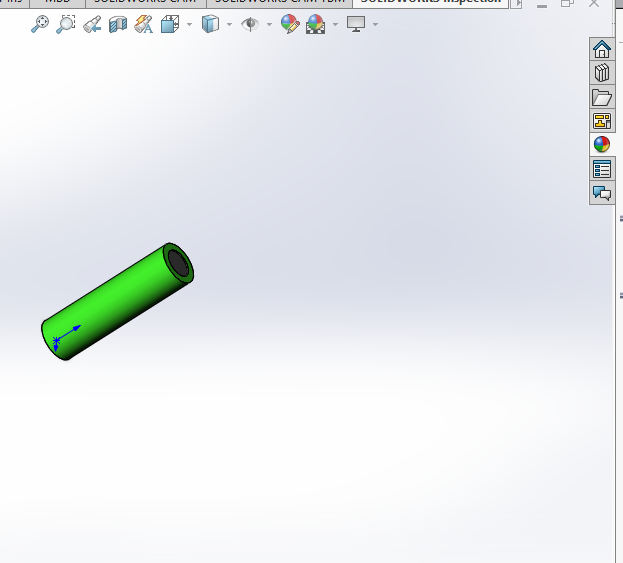This screenshot has height=563, width=623.
Task: Click the View Settings monitor icon
Action: 356,24
